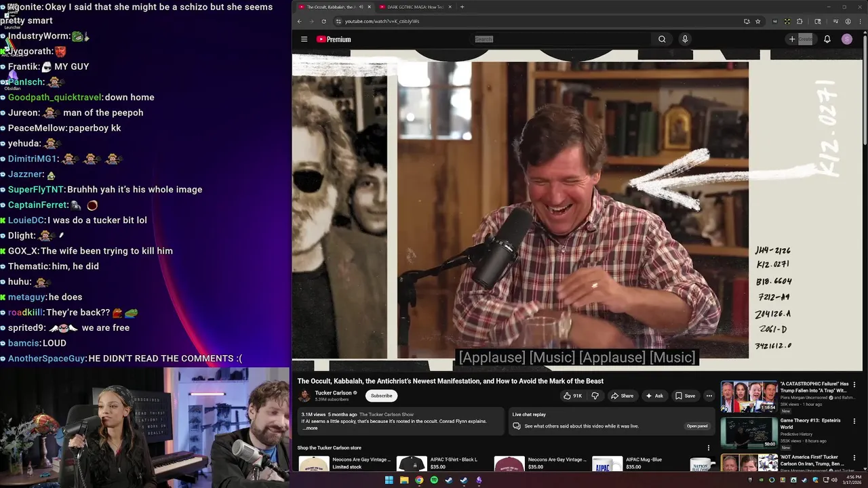Click chat username CaptainFerret

point(38,205)
